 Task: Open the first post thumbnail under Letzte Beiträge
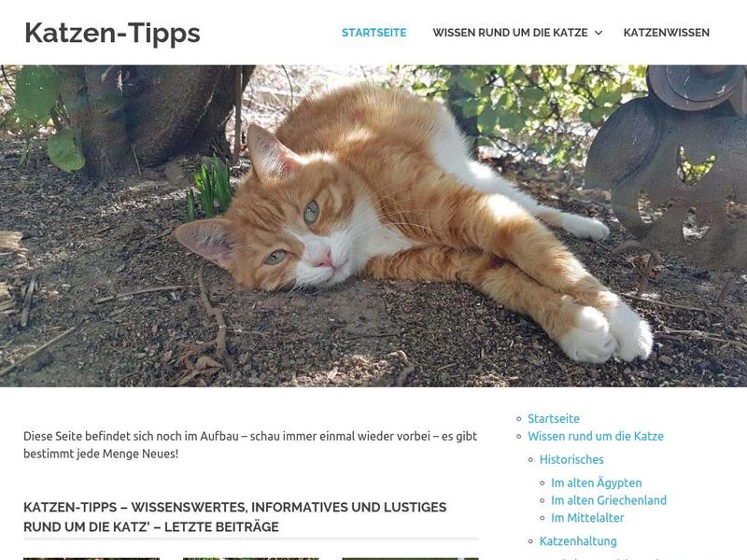point(92,558)
